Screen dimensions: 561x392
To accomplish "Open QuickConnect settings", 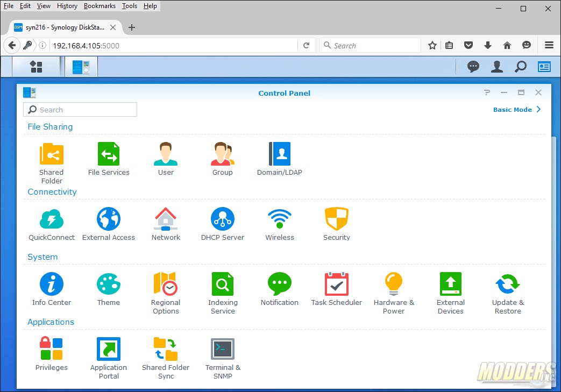I will click(x=52, y=224).
